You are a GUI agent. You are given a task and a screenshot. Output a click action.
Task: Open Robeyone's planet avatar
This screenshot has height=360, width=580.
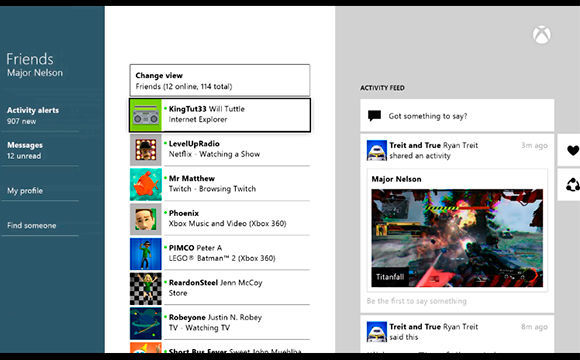coord(146,323)
